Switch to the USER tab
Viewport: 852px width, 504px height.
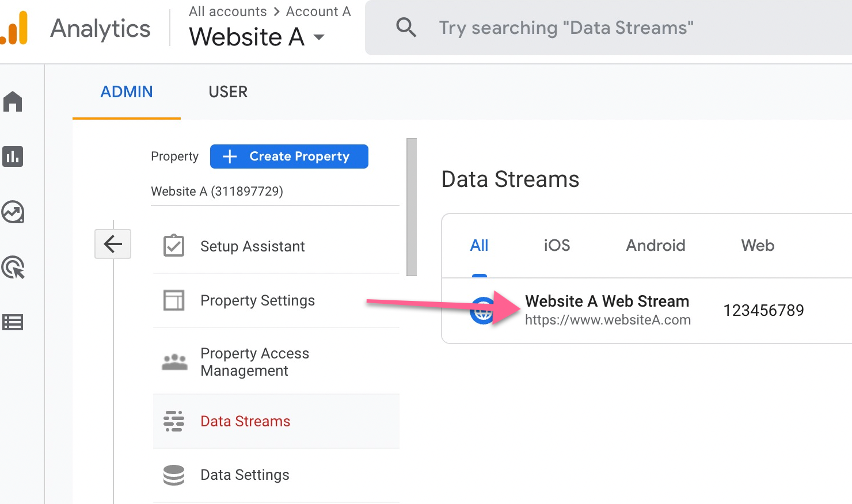(228, 92)
